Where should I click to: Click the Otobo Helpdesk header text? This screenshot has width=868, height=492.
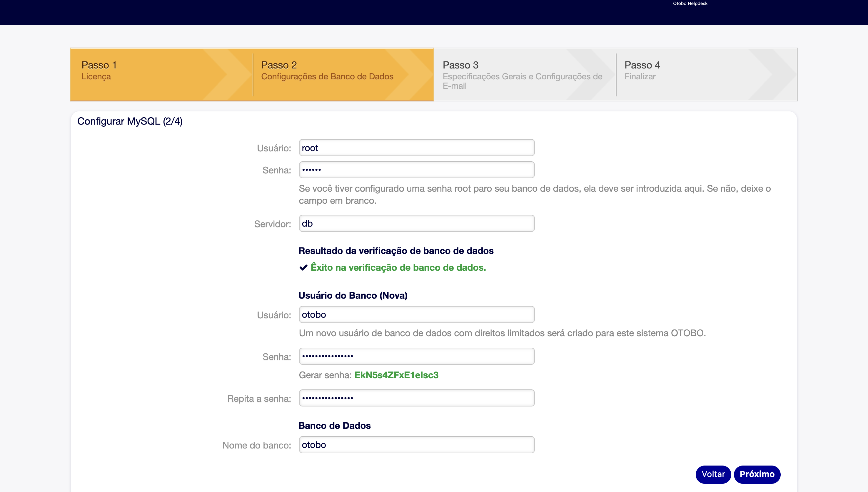pyautogui.click(x=690, y=3)
